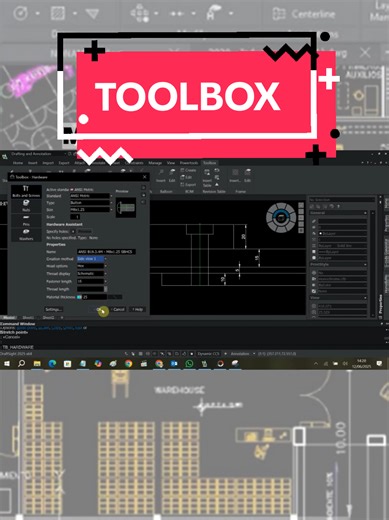Collapse the View section in Properties
Screen dimensions: 389x520
click(x=365, y=298)
